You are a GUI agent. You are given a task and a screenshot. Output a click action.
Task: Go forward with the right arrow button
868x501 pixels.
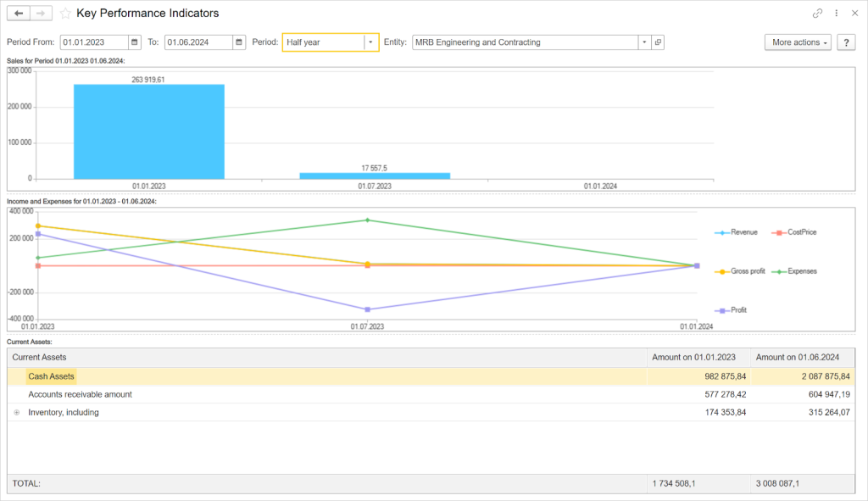pos(41,14)
